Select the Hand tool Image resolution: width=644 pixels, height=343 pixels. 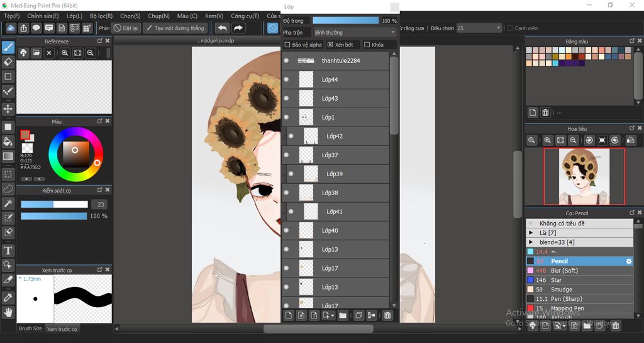pyautogui.click(x=8, y=313)
